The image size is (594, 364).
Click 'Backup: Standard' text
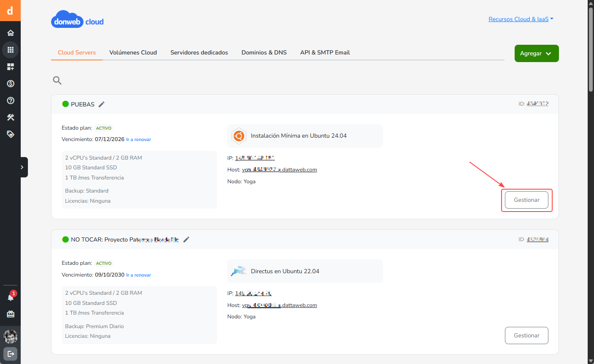pyautogui.click(x=87, y=191)
